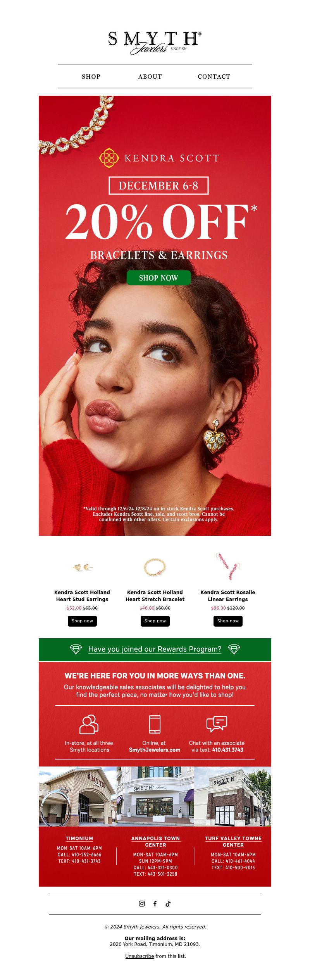Shop now for Rosalie Linear Earrings
This screenshot has width=310, height=980.
coord(228,621)
